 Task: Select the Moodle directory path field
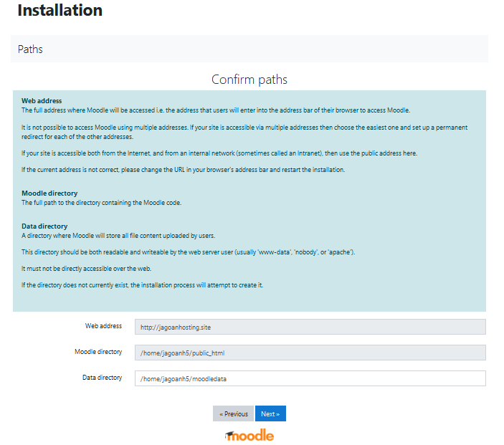[x=310, y=353]
